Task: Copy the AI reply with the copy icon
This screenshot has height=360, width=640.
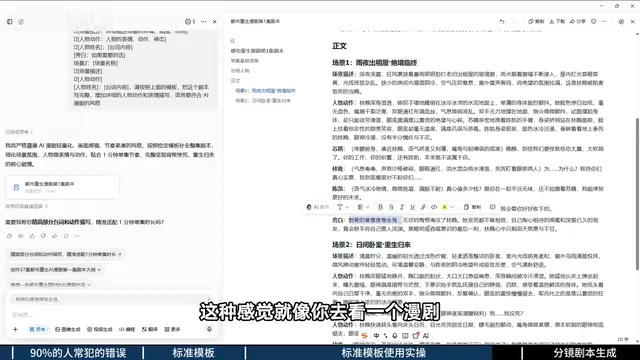Action: click(9, 236)
